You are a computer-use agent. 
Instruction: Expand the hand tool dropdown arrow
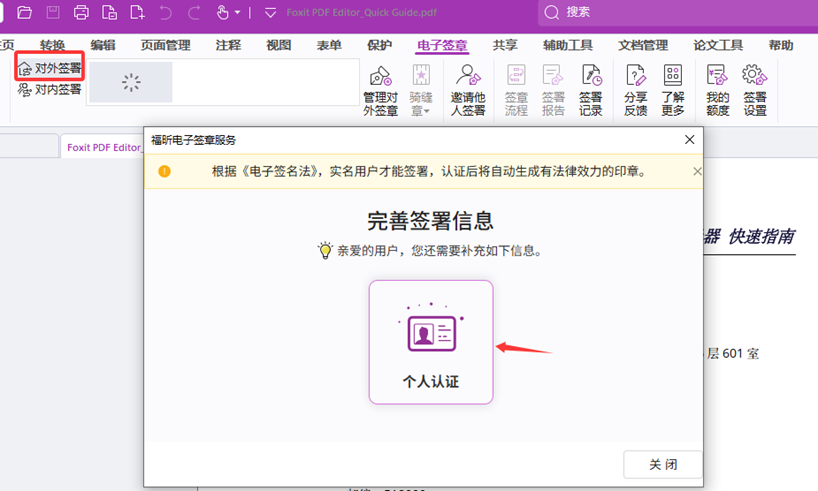coord(238,14)
